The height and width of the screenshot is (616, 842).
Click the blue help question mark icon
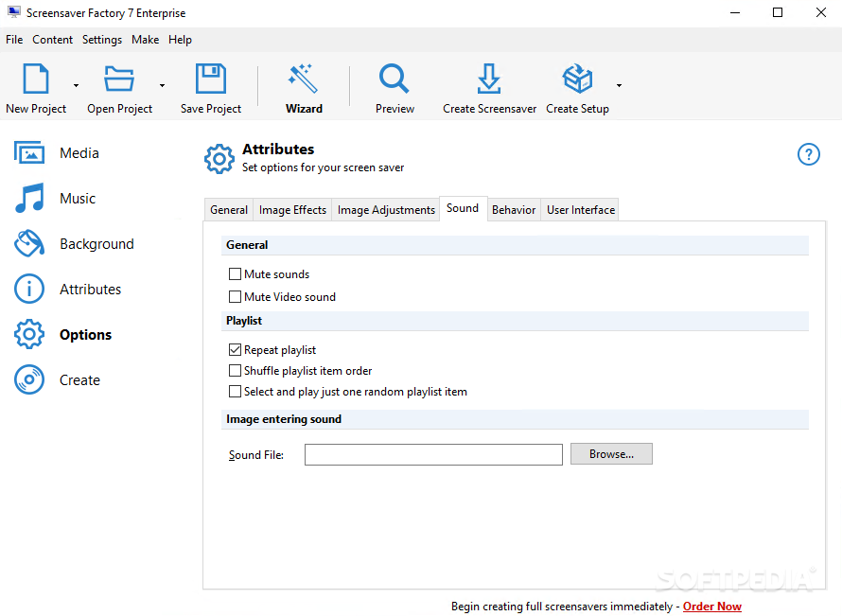tap(808, 154)
